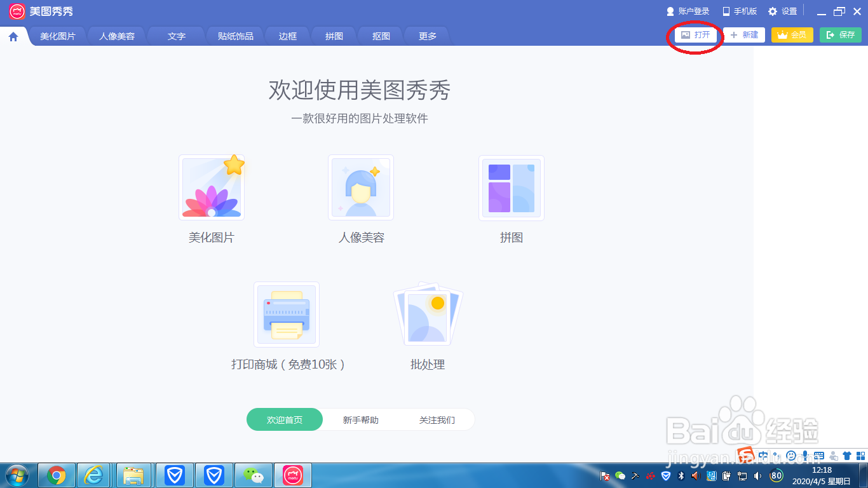This screenshot has width=868, height=488.
Task: Toggle Sogou 中 Chinese/English mode
Action: click(763, 455)
